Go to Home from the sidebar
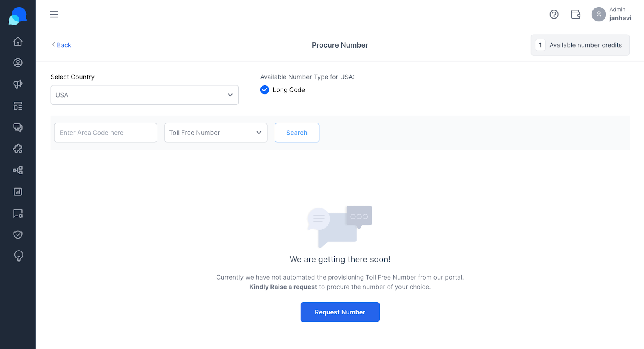Image resolution: width=644 pixels, height=349 pixels. [18, 41]
